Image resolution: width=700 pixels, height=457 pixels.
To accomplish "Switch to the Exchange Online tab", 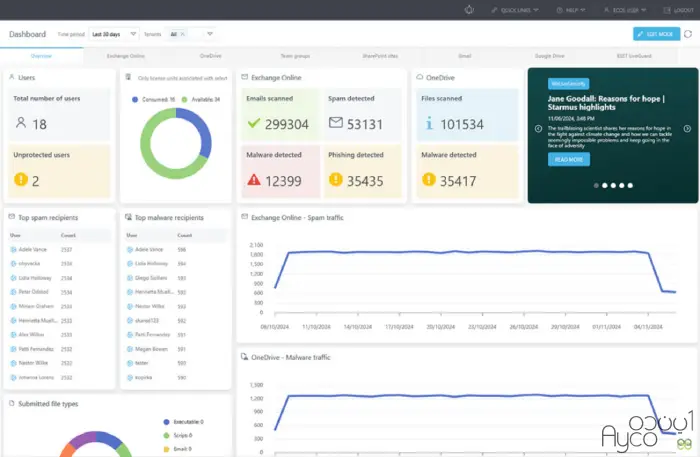I will click(x=126, y=57).
